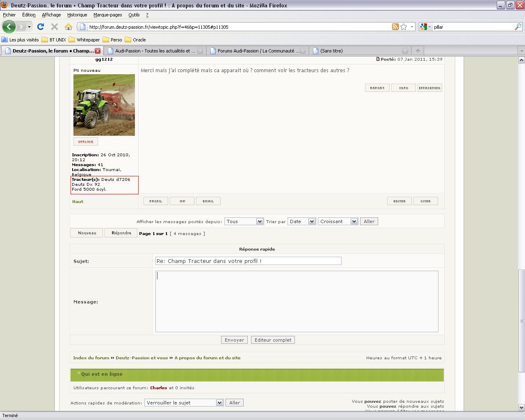
Task: Click the search magnifier icon
Action: coord(518,27)
